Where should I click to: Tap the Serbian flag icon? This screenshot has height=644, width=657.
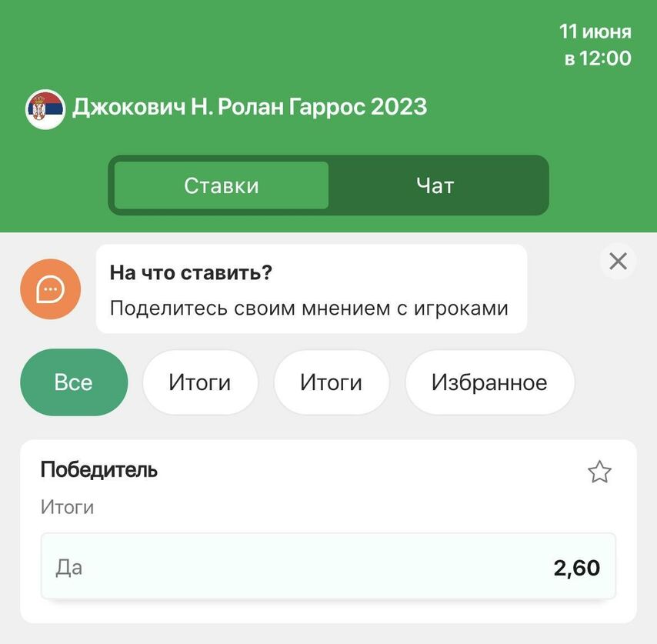45,109
